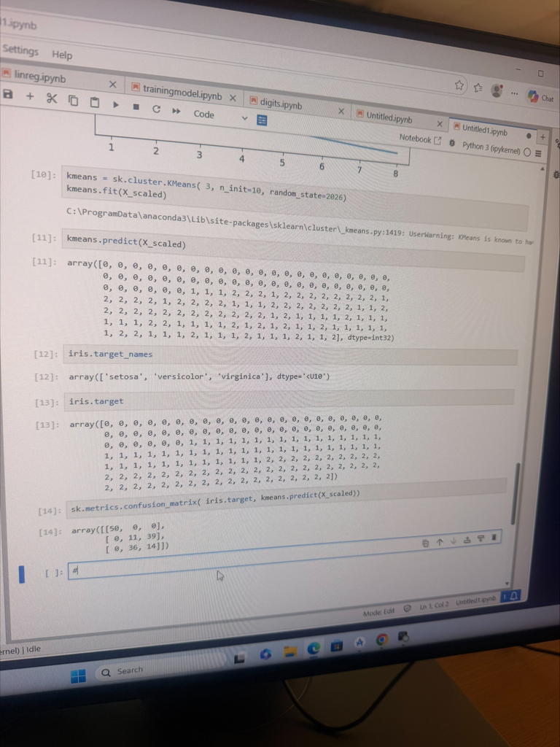This screenshot has width=560, height=747.
Task: Interrupt the kernel with the stop icon
Action: point(136,107)
